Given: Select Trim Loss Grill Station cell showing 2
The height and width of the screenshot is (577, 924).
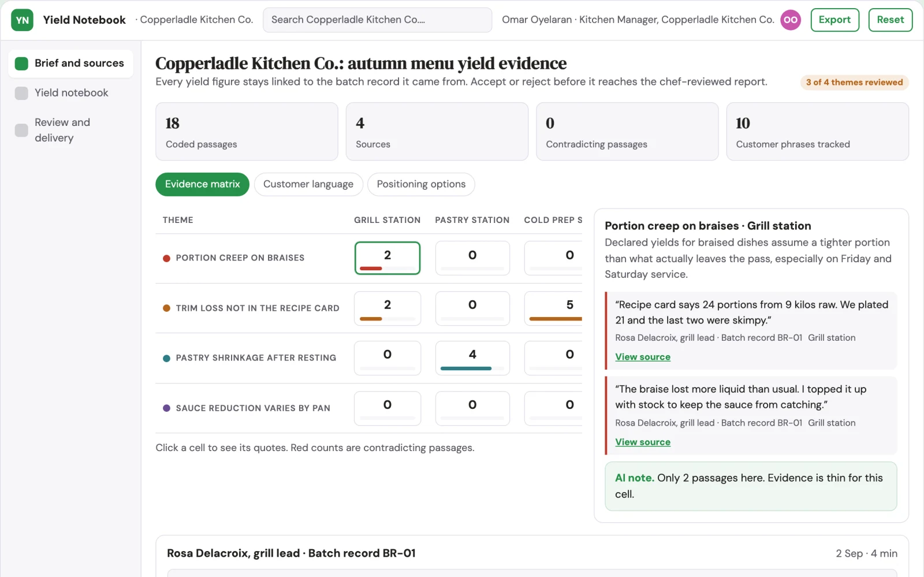Looking at the screenshot, I should click(387, 308).
